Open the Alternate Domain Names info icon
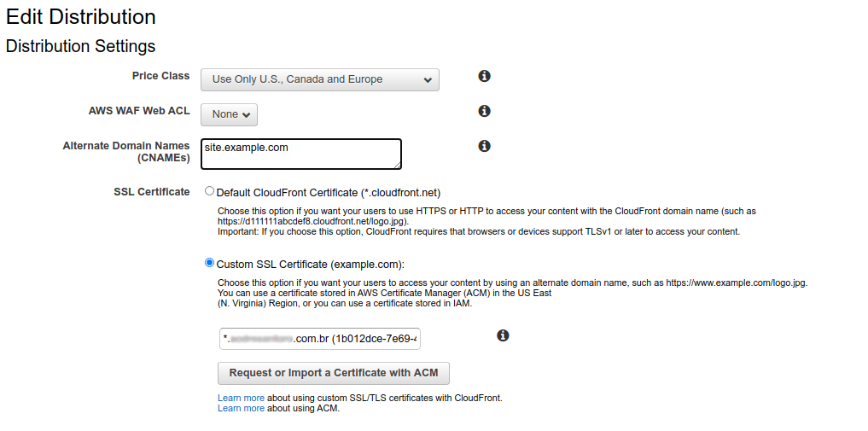The image size is (868, 431). pos(484,146)
